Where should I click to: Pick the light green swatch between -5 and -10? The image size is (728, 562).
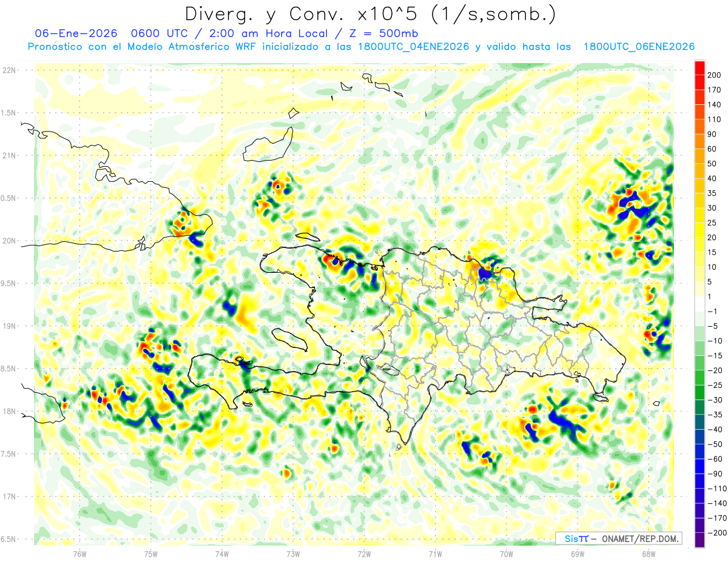click(x=699, y=334)
